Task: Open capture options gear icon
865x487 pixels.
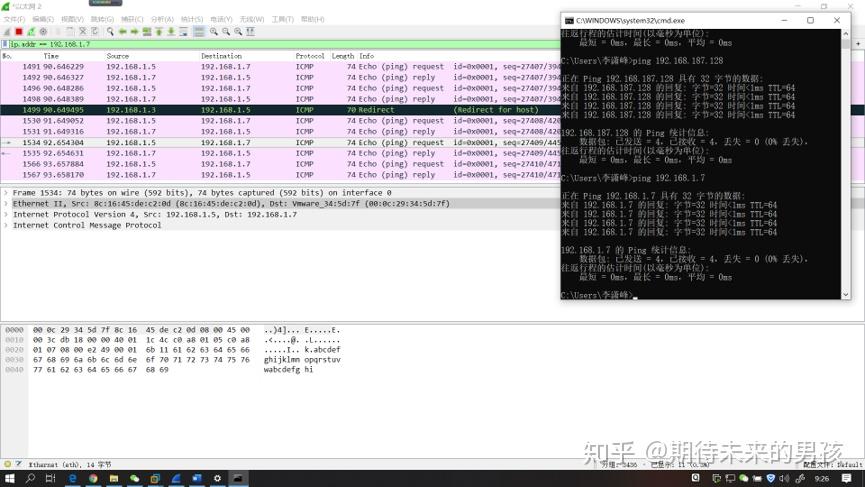Action: pyautogui.click(x=43, y=31)
